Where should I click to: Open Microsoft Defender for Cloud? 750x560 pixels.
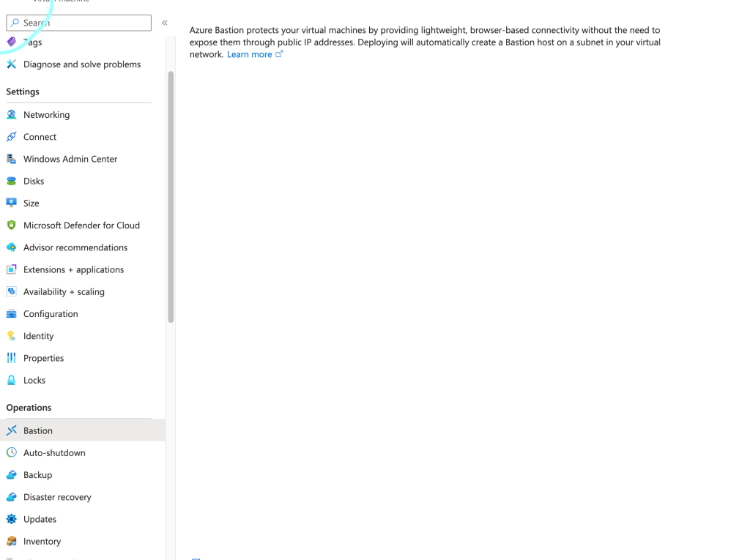[x=82, y=225]
